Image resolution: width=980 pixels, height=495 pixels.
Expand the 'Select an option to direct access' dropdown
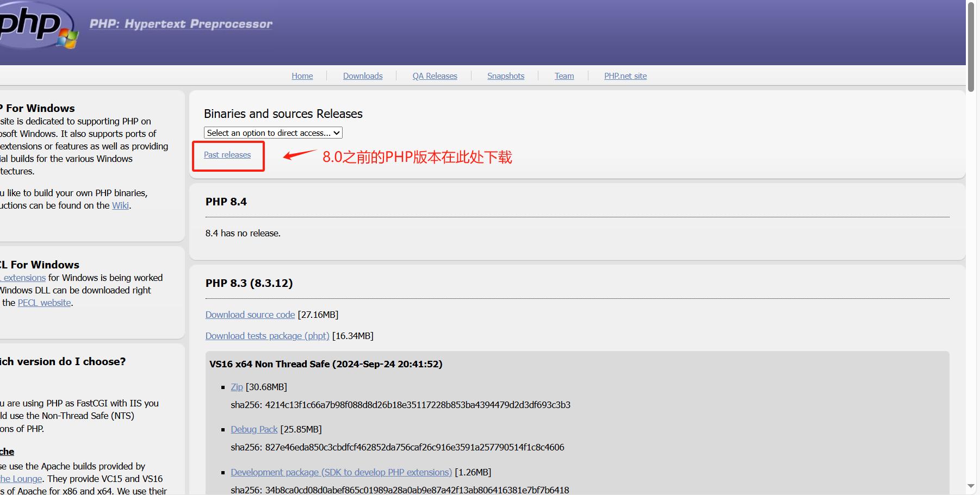[273, 133]
